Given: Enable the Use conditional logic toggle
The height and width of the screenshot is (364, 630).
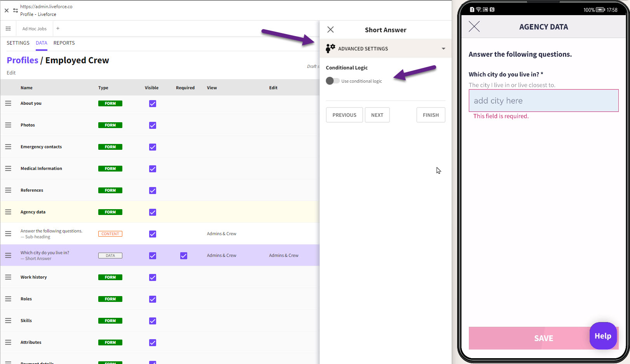Looking at the screenshot, I should point(332,81).
